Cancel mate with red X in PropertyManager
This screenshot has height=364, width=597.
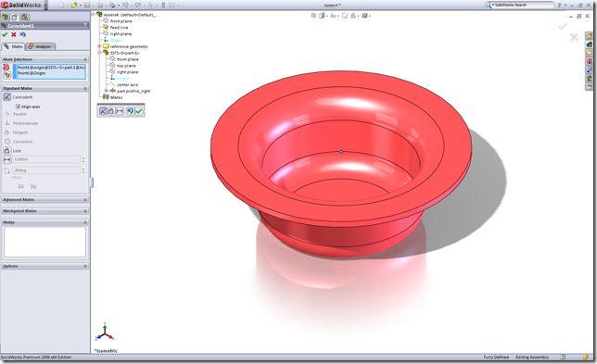pos(14,34)
